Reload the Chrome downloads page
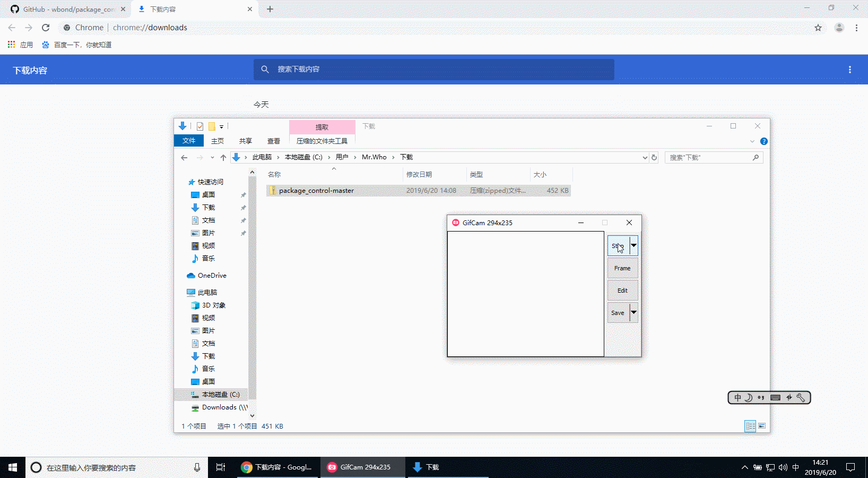The height and width of the screenshot is (478, 868). (46, 28)
